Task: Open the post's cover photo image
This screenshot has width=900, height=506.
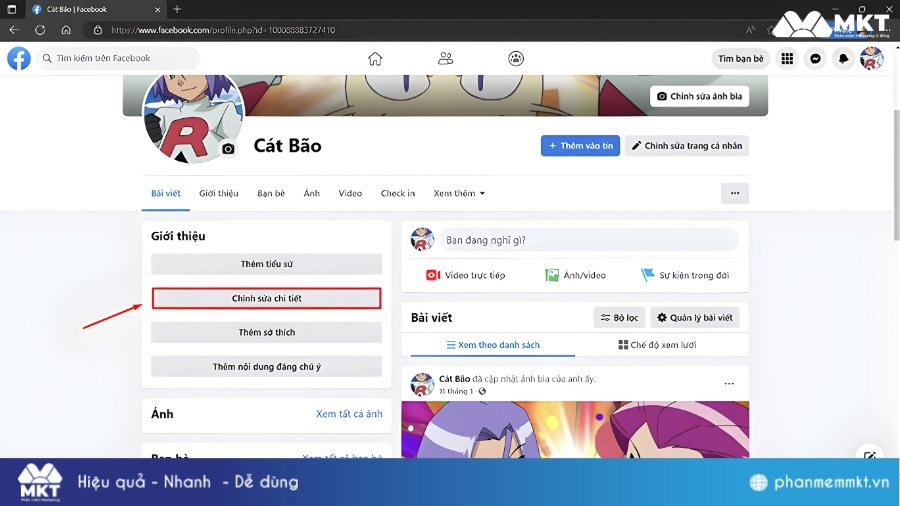Action: point(575,429)
